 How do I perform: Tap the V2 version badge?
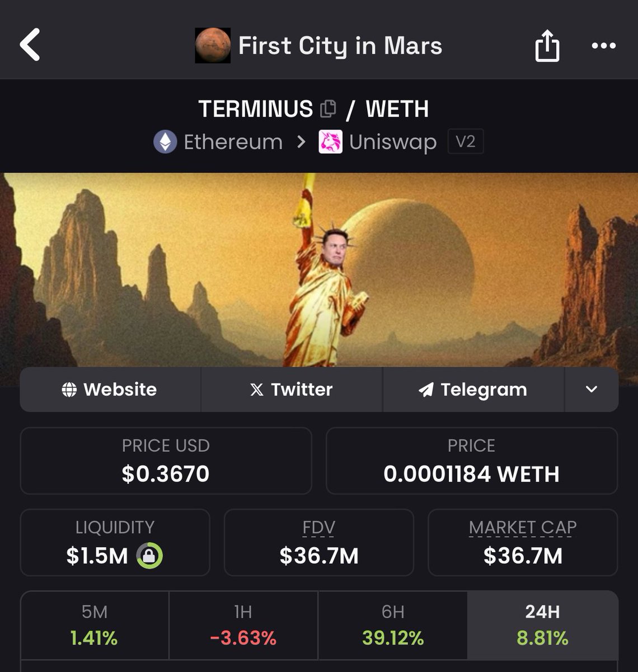pos(466,142)
